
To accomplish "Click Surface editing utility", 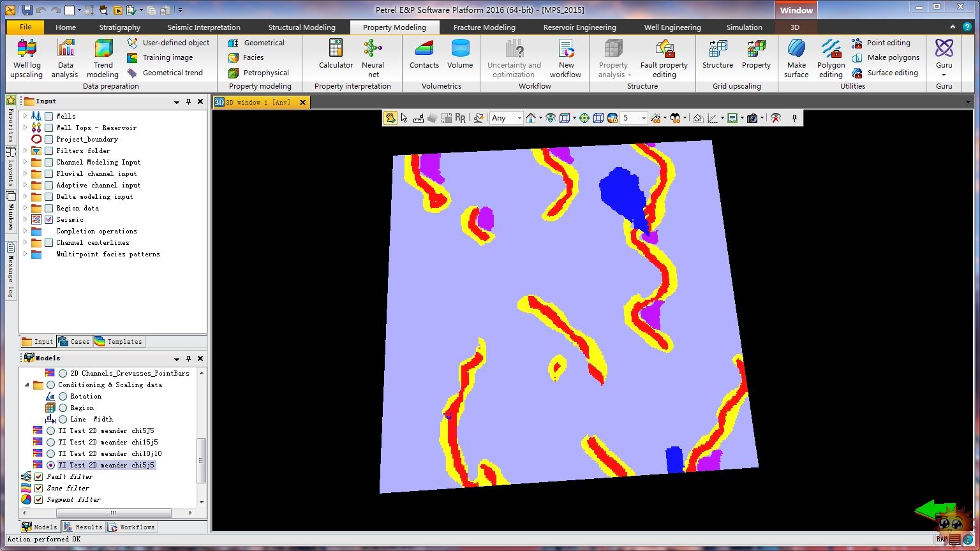I will pyautogui.click(x=885, y=73).
